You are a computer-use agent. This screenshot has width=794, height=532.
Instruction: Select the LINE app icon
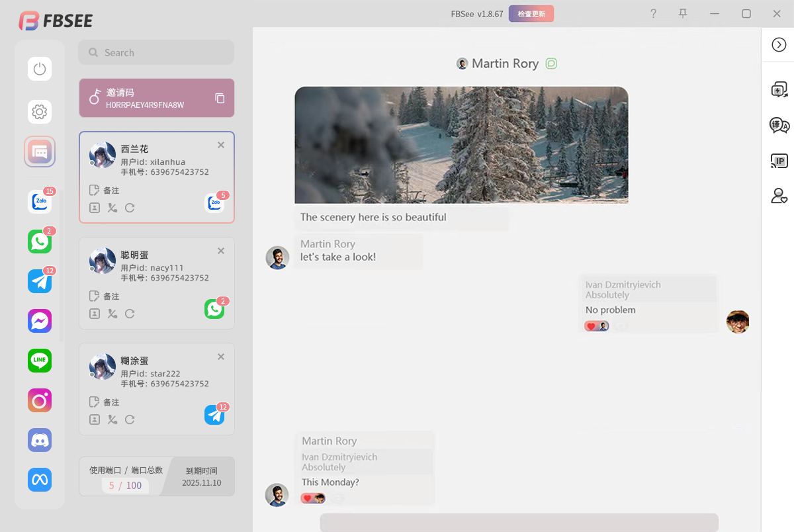click(x=40, y=361)
